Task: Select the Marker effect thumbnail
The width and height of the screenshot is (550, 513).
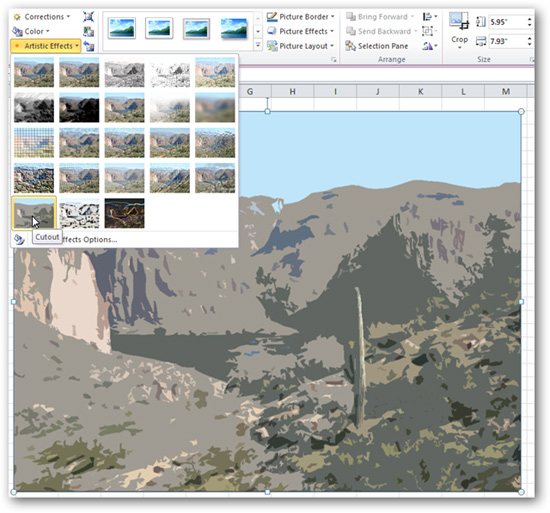Action: pyautogui.click(x=79, y=73)
